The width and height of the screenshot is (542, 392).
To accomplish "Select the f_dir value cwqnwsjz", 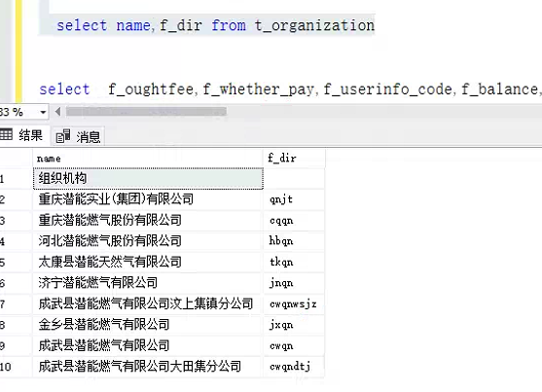I will [294, 303].
